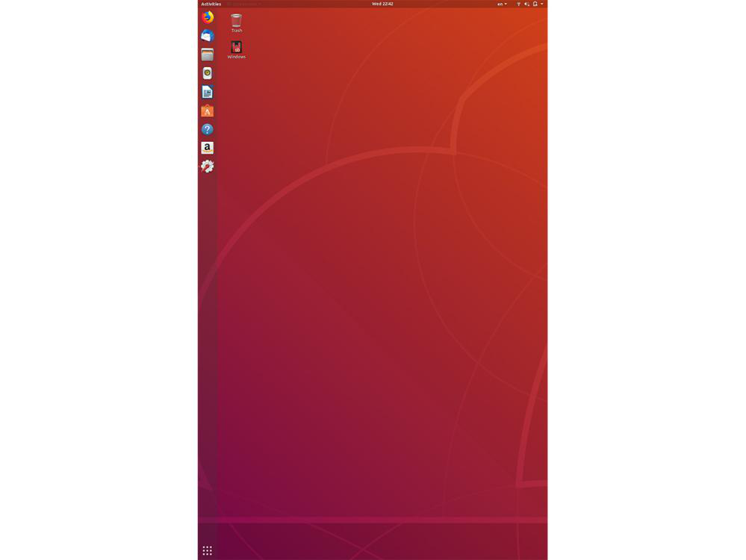The image size is (746, 560).
Task: Click the network status icon
Action: (x=518, y=4)
